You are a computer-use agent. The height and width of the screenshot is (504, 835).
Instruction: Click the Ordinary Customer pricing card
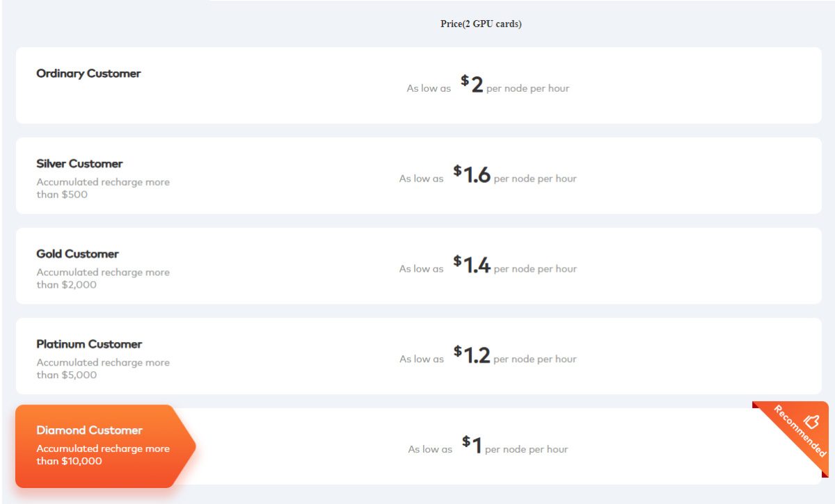[x=417, y=85]
